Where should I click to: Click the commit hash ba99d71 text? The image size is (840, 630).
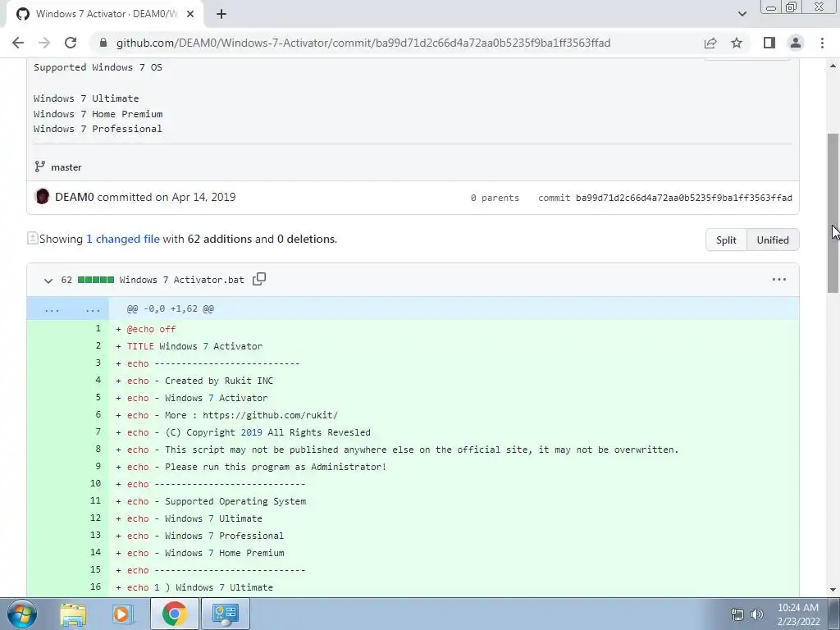click(x=683, y=198)
